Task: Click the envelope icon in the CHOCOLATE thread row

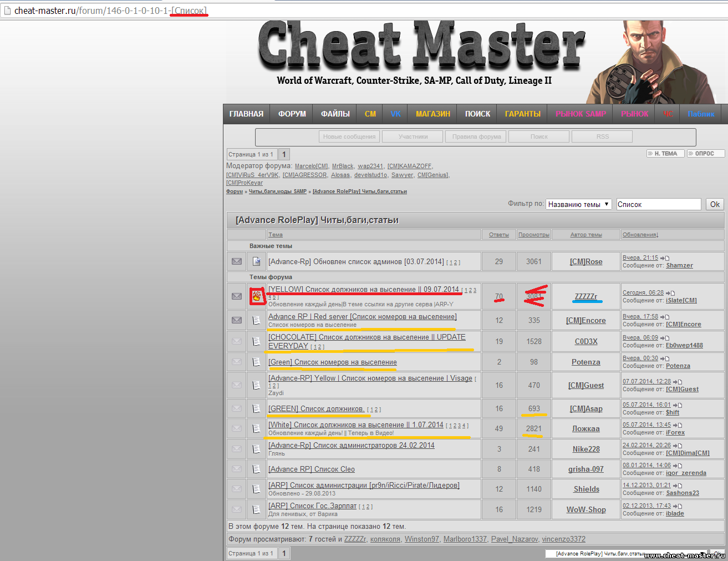Action: tap(237, 341)
